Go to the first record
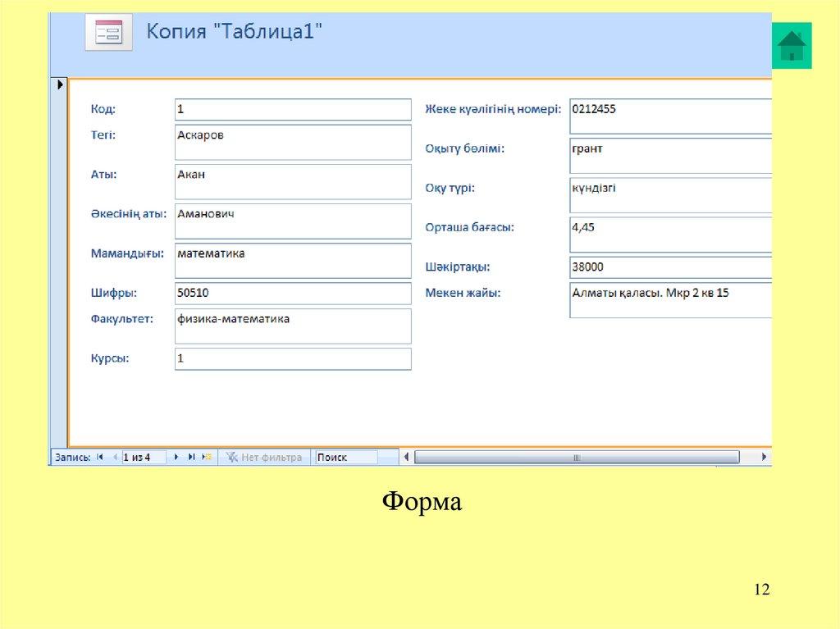This screenshot has width=840, height=629. pos(100,457)
